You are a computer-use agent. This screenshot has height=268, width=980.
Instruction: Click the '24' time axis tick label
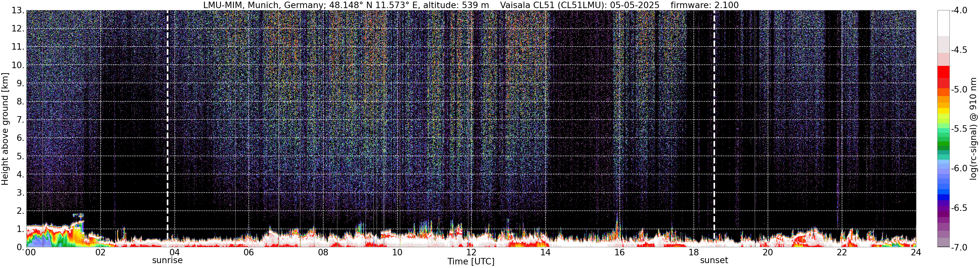(x=916, y=252)
